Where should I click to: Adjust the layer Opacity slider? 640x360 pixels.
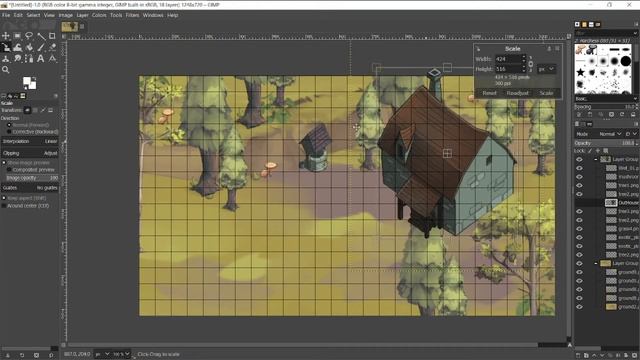point(606,143)
